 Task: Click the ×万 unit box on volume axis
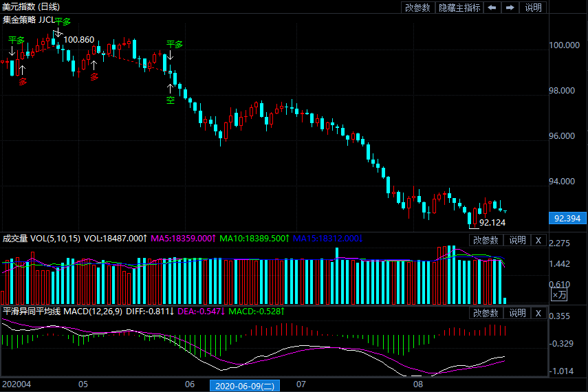560,294
